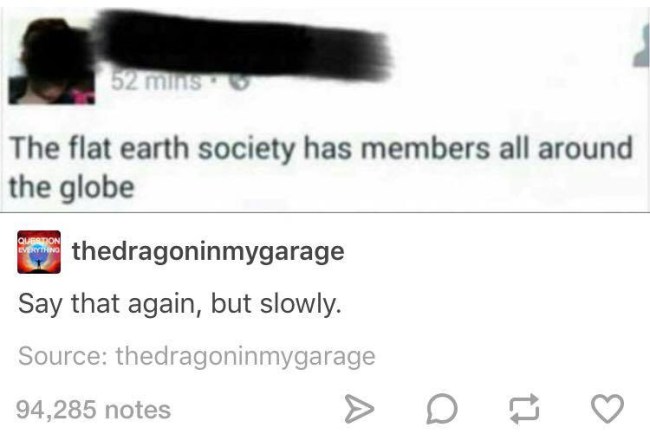Open thedragoninmygarage's Question Everything avatar
Image resolution: width=650 pixels, height=447 pixels.
tap(39, 252)
